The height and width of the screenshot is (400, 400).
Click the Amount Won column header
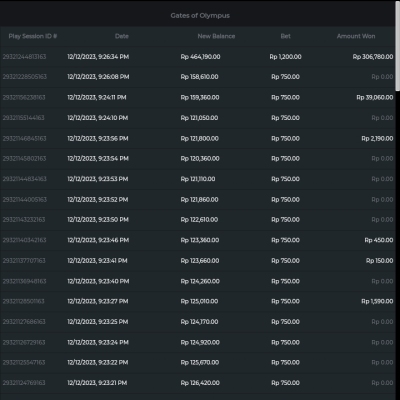coord(356,36)
